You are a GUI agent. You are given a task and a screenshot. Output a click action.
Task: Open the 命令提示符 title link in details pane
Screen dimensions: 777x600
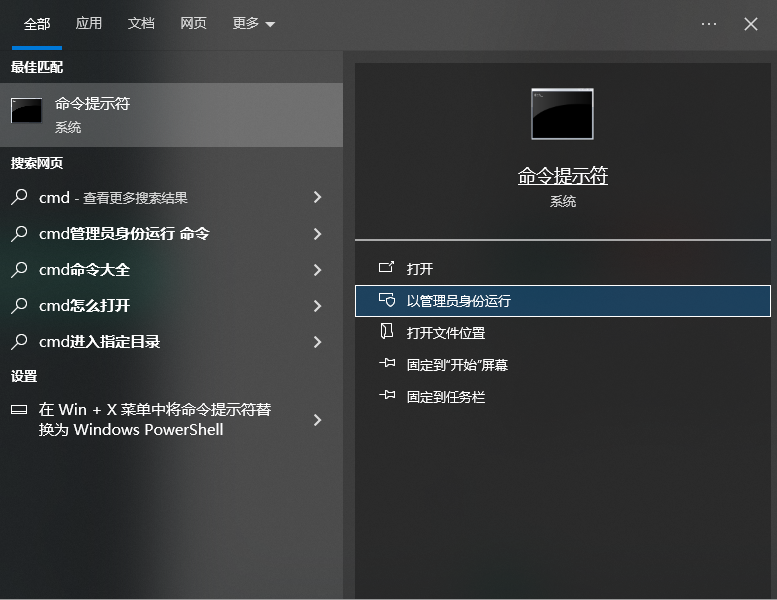pos(562,176)
